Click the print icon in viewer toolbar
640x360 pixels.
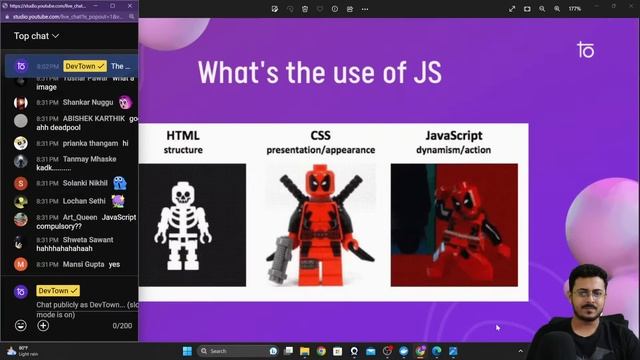(x=350, y=9)
